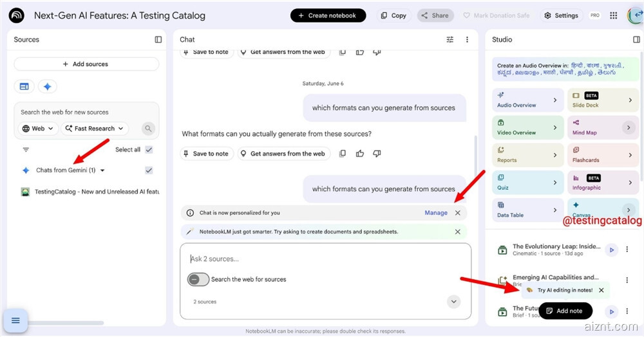Click the Create notebook button
The image size is (644, 337).
pos(328,15)
